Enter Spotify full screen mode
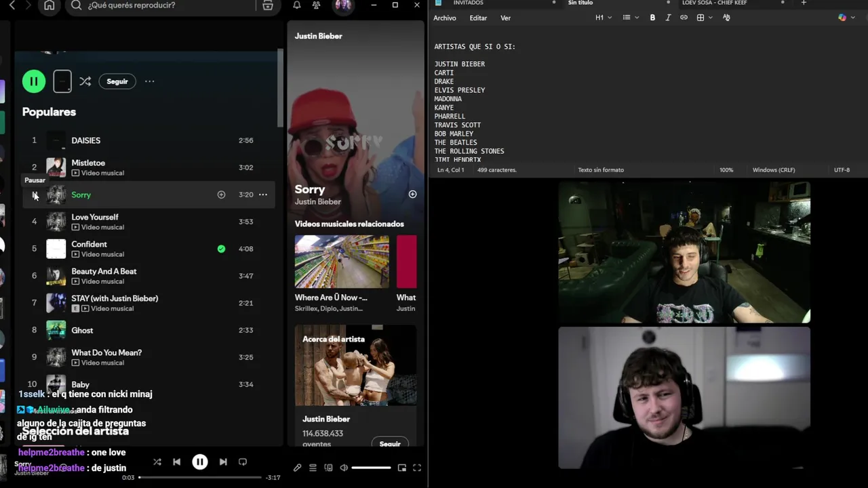 pyautogui.click(x=417, y=468)
